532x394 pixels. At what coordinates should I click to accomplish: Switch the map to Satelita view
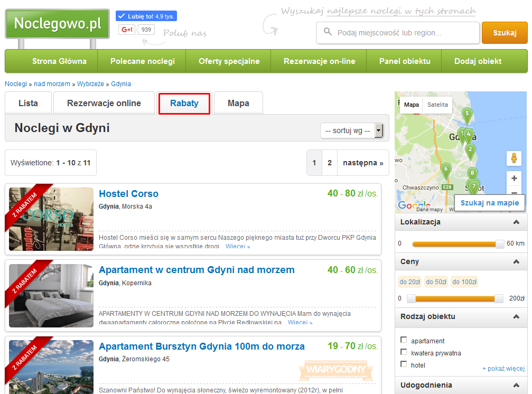tap(437, 105)
